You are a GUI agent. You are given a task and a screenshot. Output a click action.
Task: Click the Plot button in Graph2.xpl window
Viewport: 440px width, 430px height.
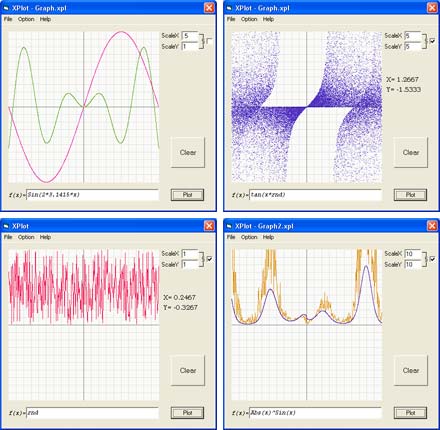[410, 413]
